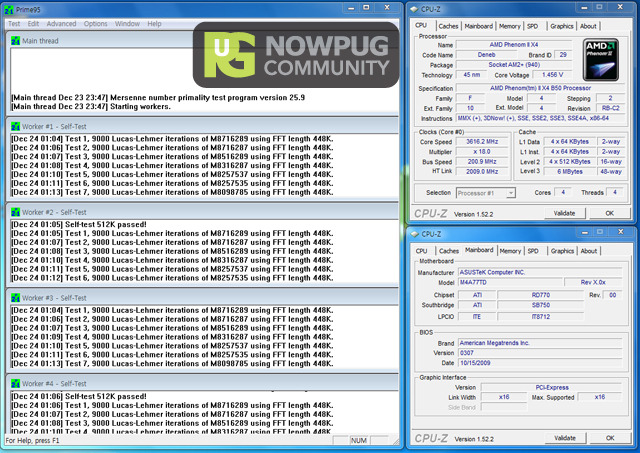The height and width of the screenshot is (453, 640).
Task: Click the Worker #3 Self-Test window icon
Action: [x=16, y=298]
